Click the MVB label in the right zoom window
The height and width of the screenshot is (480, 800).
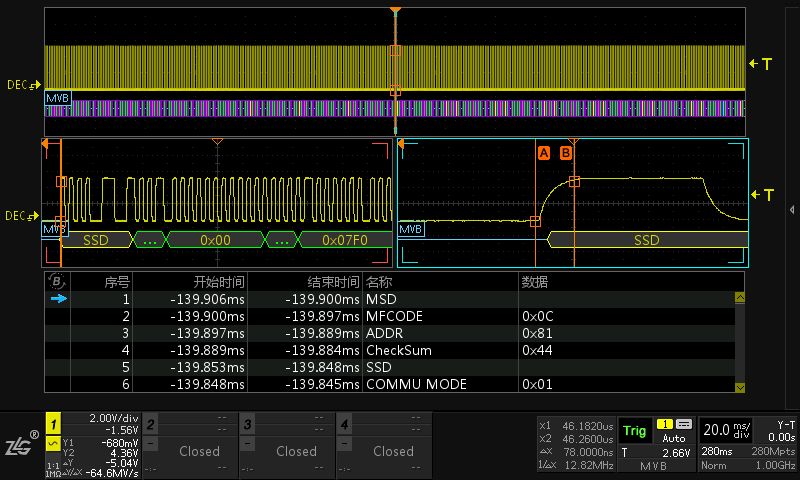click(411, 229)
